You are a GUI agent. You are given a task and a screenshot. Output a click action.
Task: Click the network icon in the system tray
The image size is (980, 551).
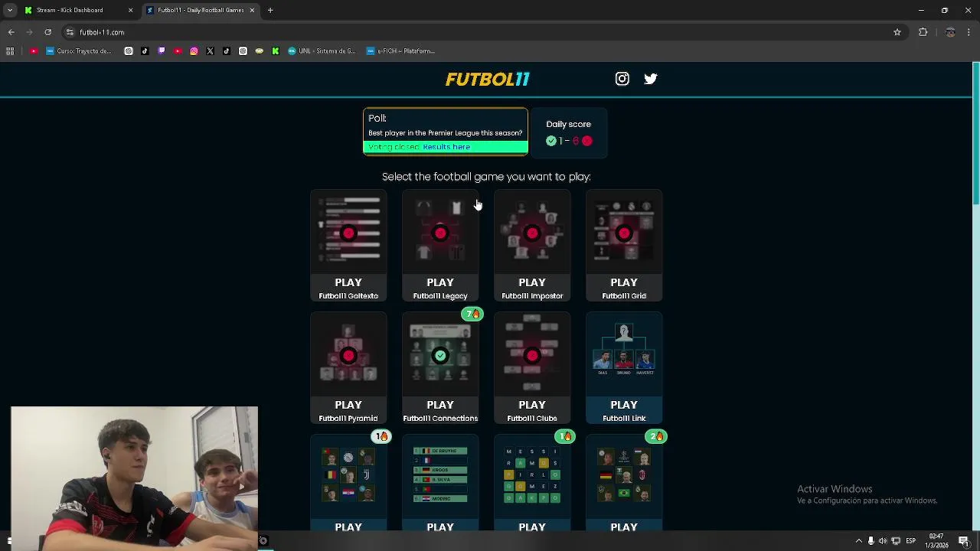click(896, 541)
